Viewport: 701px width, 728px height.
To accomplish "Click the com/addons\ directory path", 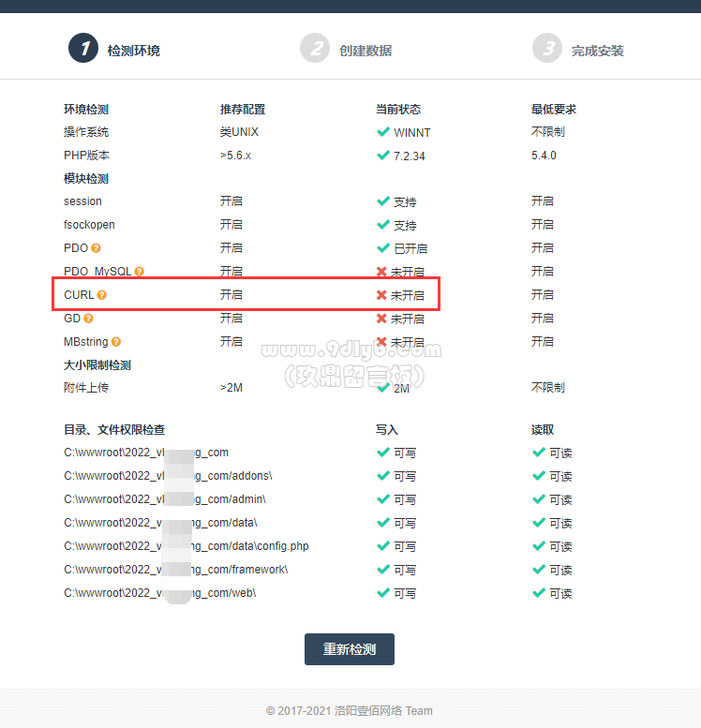I will (168, 476).
